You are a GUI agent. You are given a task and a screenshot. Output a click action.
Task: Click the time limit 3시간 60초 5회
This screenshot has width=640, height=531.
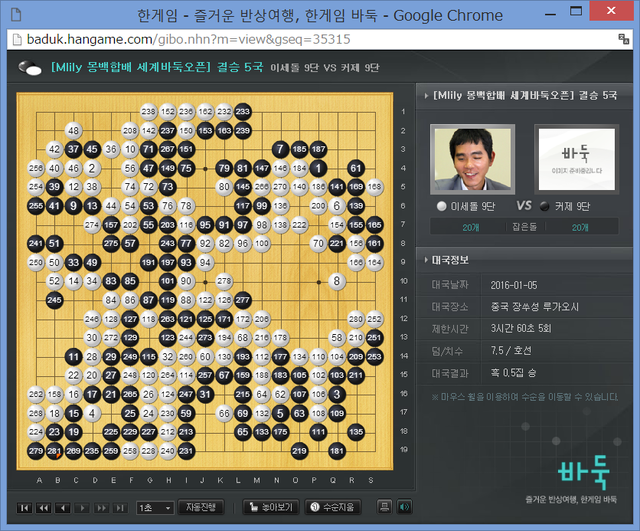[521, 329]
